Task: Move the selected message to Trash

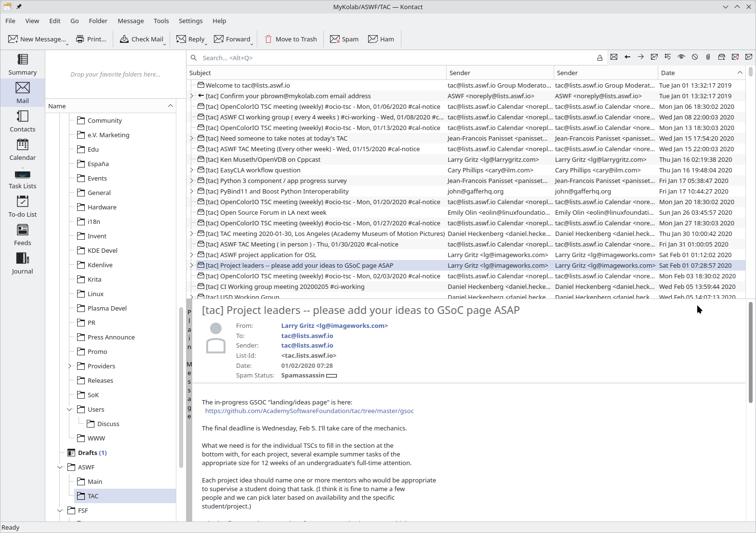Action: [x=291, y=39]
